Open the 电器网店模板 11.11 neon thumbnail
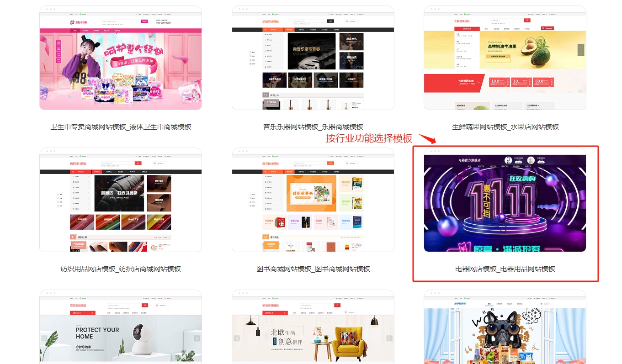The image size is (622, 364). [505, 200]
